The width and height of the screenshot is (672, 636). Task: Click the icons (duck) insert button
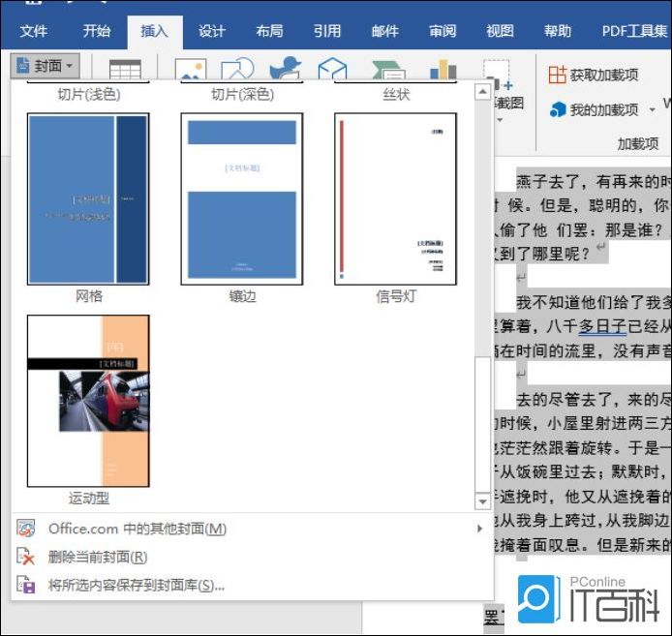285,68
